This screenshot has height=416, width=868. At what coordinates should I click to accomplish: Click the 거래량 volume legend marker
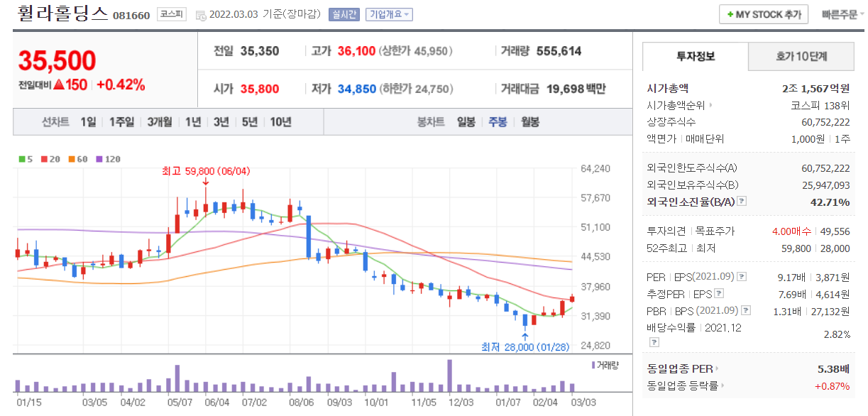[605, 365]
